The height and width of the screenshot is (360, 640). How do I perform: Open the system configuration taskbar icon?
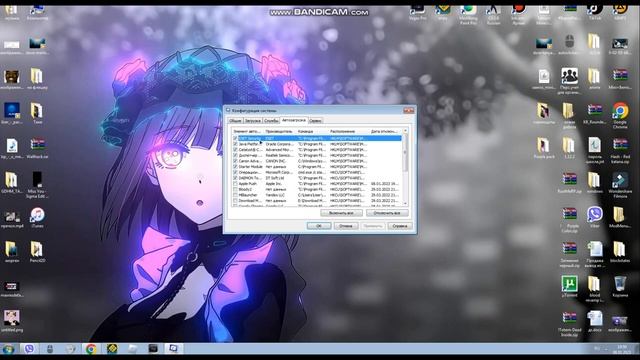[173, 349]
